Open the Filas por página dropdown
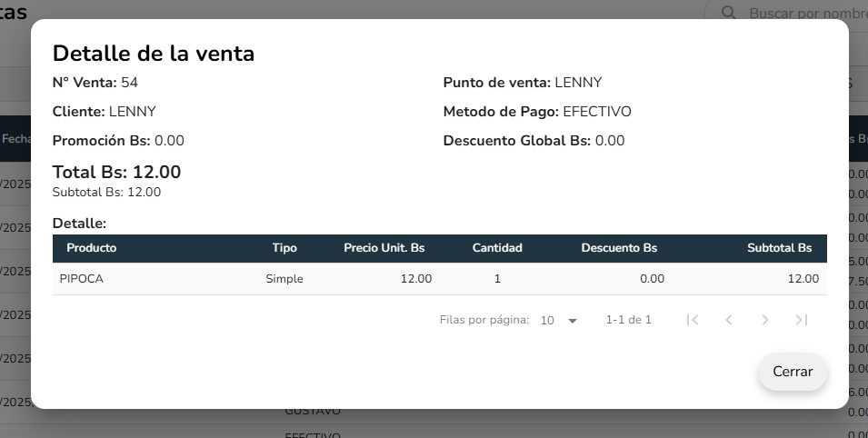The height and width of the screenshot is (438, 868). pos(560,321)
